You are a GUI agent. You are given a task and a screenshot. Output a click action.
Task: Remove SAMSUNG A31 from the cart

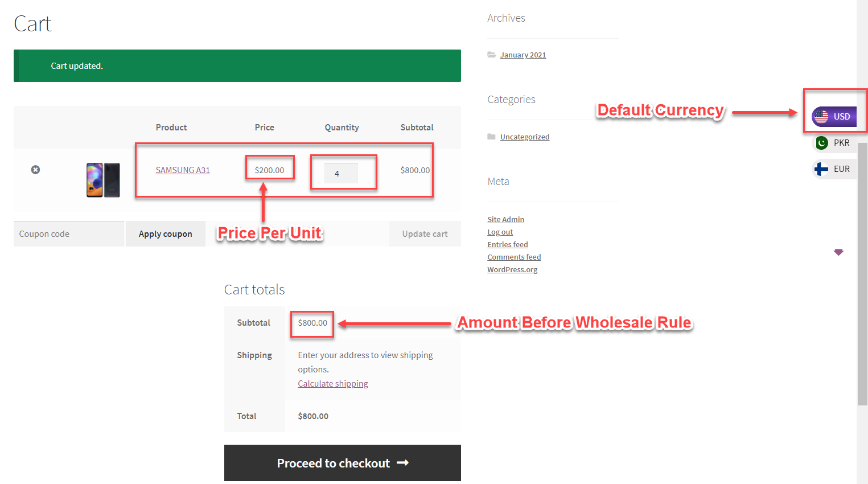tap(35, 170)
